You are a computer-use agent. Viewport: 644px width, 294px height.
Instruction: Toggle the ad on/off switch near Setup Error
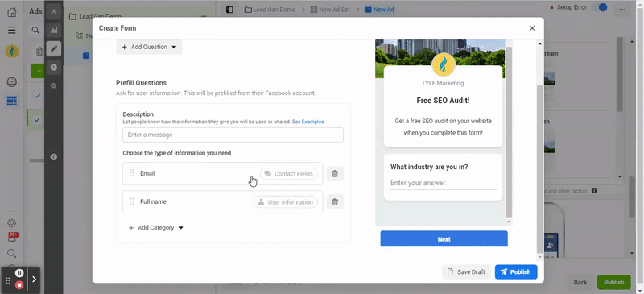tap(600, 7)
